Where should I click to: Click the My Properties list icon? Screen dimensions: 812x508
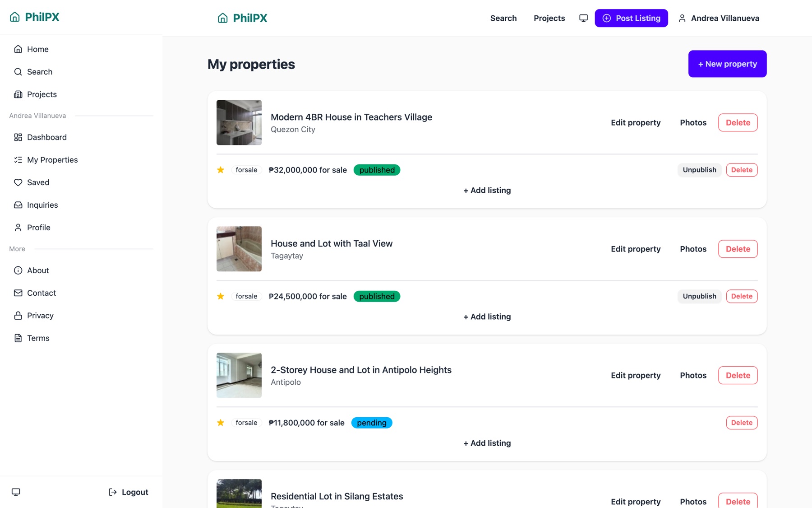click(x=18, y=160)
